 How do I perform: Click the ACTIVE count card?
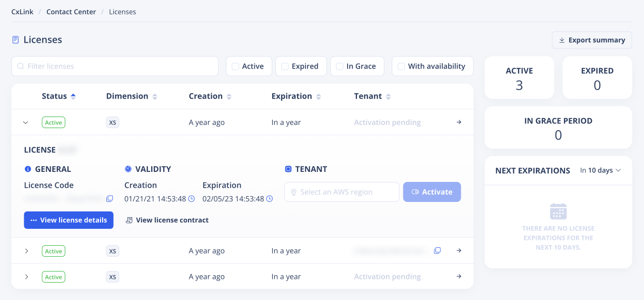click(x=519, y=78)
